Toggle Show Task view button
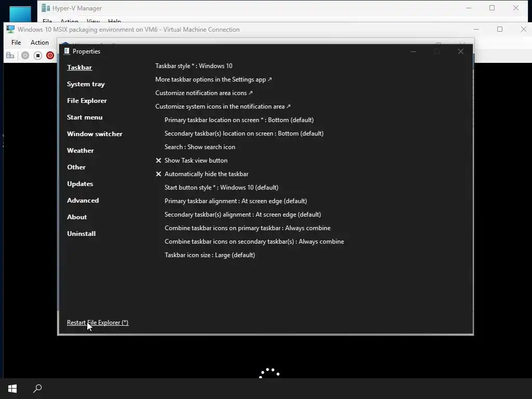532x399 pixels. coord(192,161)
